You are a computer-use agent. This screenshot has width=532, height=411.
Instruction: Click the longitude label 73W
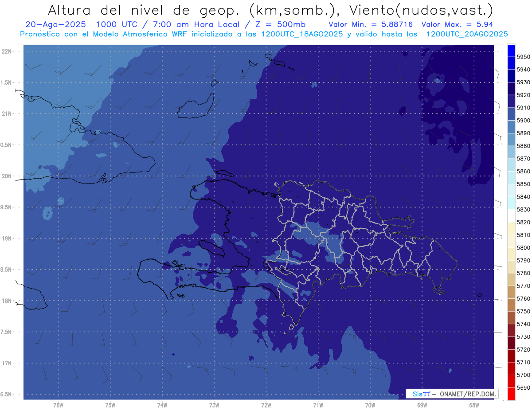tap(214, 405)
